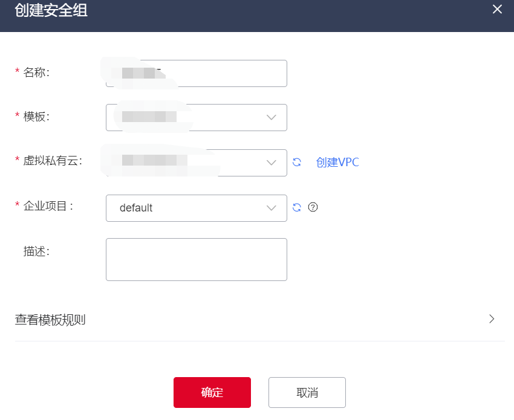Click 确定 to confirm creation
Viewport: 514px width, 420px height.
pos(212,392)
